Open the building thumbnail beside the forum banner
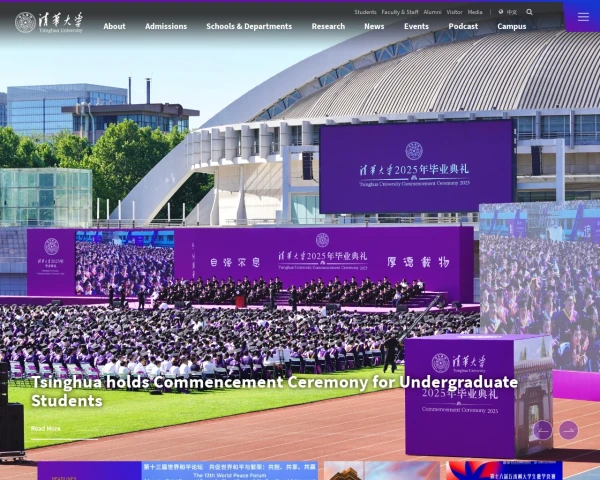600x480 pixels. [x=382, y=470]
